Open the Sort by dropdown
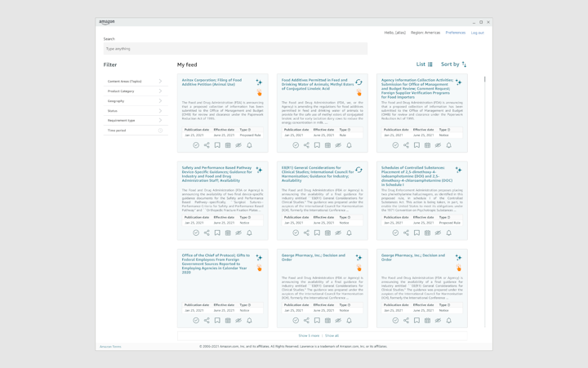588x368 pixels. click(453, 64)
